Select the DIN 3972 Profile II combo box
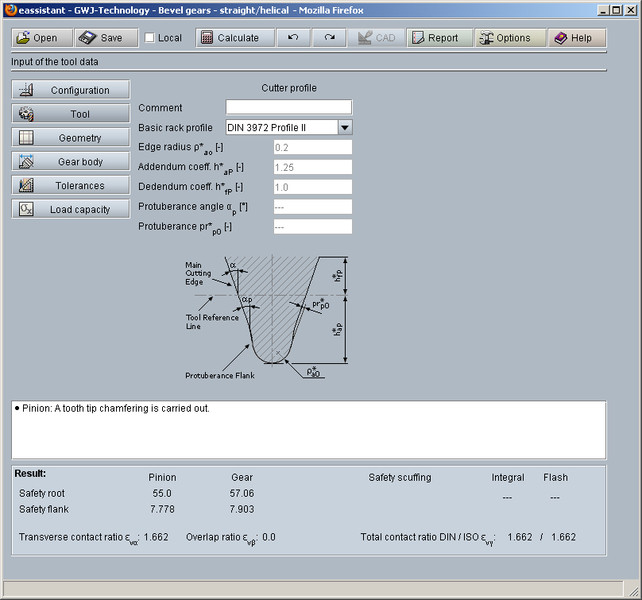642x600 pixels. [x=282, y=127]
